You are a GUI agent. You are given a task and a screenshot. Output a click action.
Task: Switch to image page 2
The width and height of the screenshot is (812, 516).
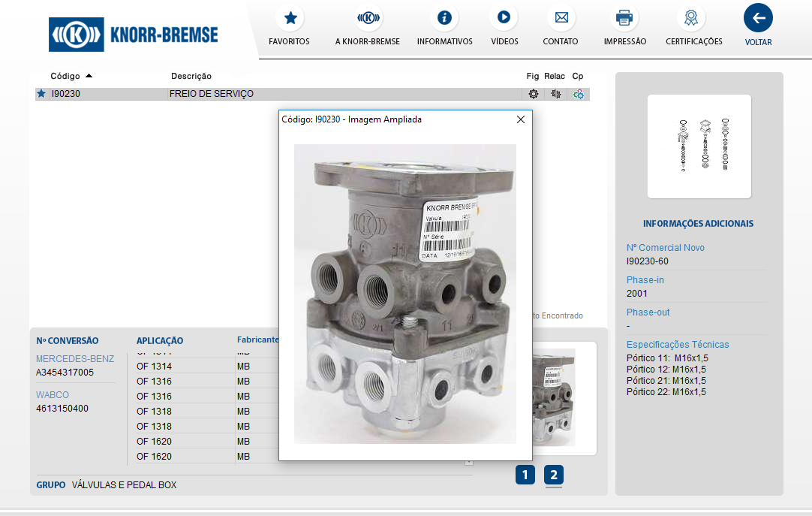coord(554,475)
